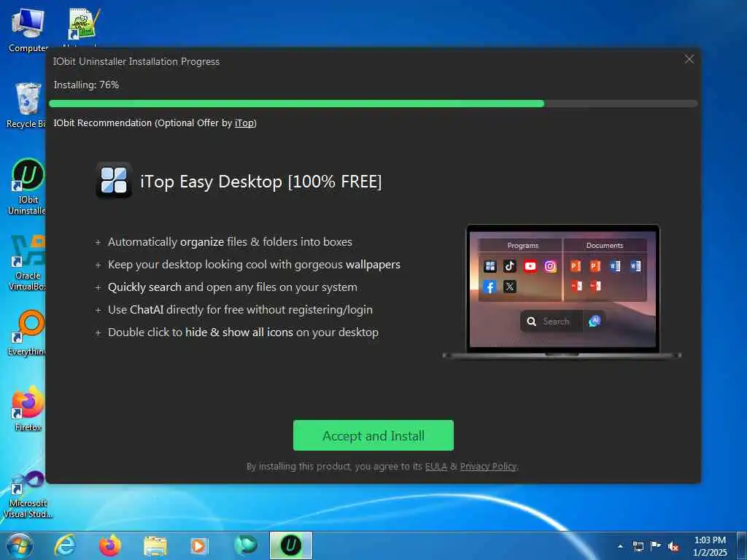Close the IObit installer window
The height and width of the screenshot is (560, 747).
[x=689, y=59]
